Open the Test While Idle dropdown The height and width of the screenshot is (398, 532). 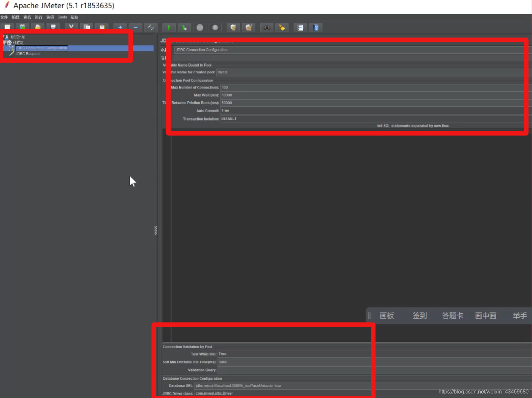pyautogui.click(x=374, y=354)
